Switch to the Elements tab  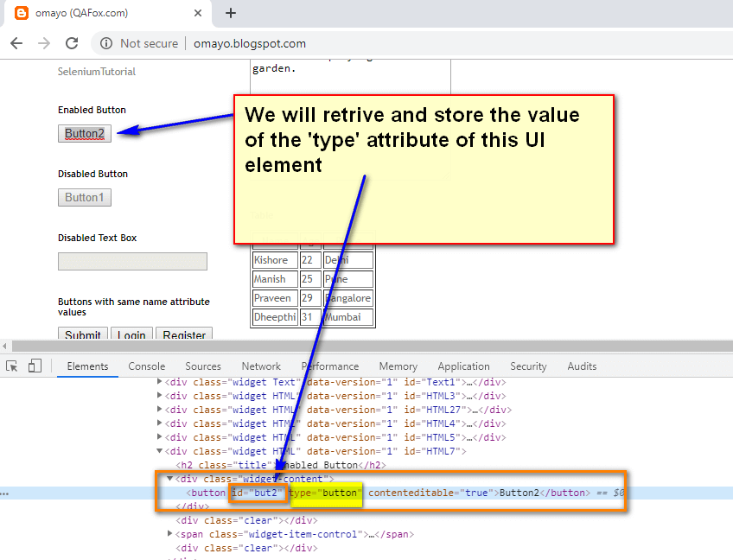click(x=87, y=366)
